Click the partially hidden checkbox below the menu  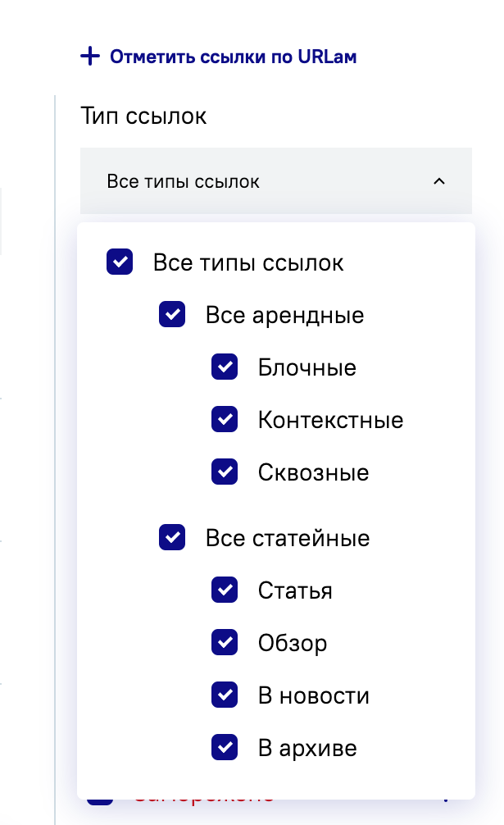click(100, 800)
